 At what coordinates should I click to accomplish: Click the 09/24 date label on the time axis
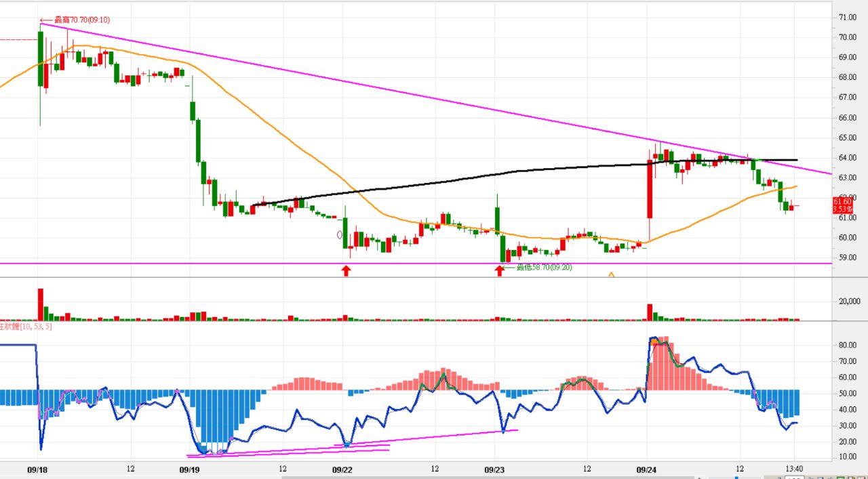pyautogui.click(x=647, y=469)
